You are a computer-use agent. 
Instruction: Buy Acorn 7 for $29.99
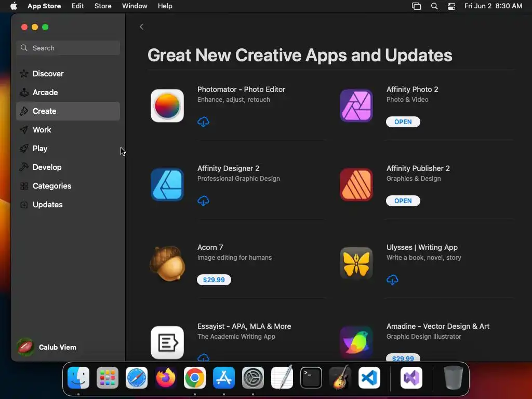tap(214, 280)
